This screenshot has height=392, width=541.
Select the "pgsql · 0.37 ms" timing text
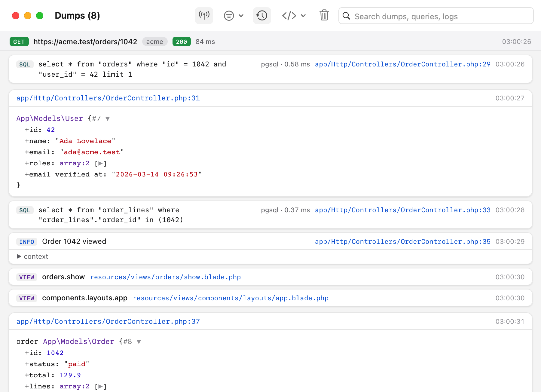coord(286,210)
